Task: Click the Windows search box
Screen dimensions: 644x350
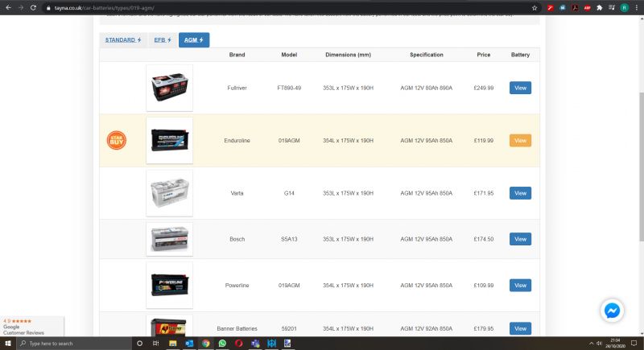Action: [74, 344]
